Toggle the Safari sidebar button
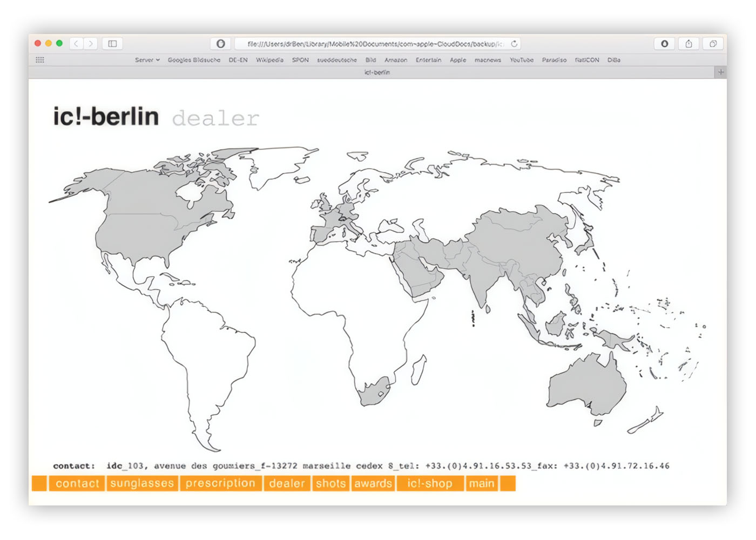Image resolution: width=756 pixels, height=540 pixels. (x=112, y=44)
